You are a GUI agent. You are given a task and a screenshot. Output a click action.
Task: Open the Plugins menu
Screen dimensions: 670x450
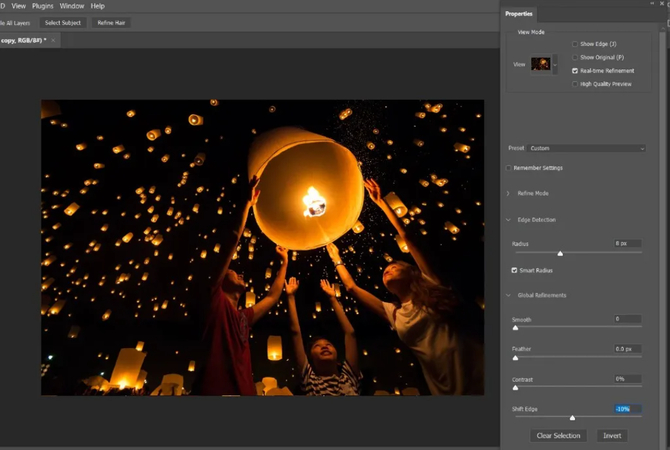[x=43, y=6]
